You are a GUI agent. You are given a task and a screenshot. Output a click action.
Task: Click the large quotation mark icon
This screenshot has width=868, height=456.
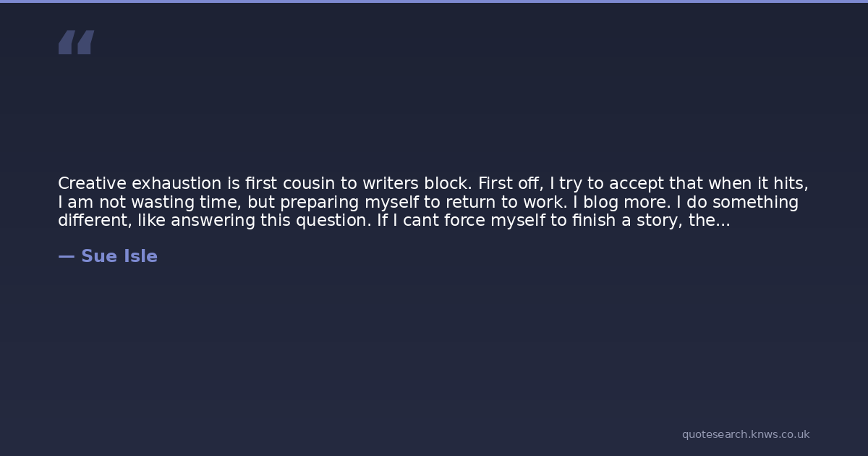76,43
